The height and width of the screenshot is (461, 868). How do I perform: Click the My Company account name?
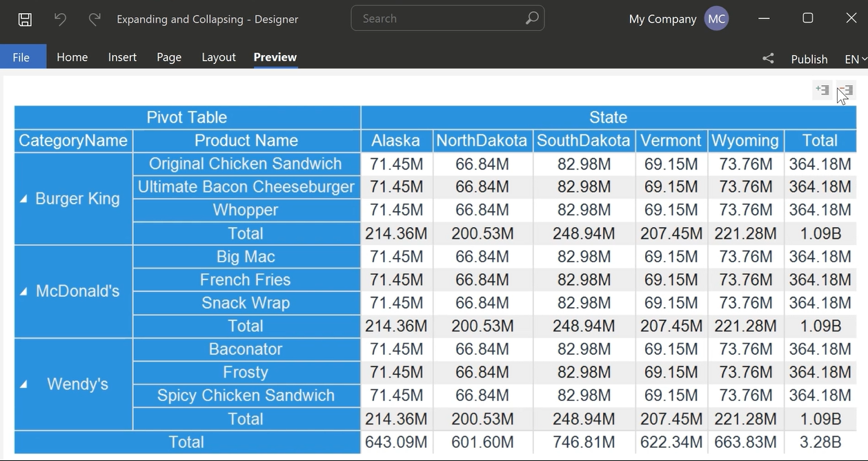[x=662, y=19]
